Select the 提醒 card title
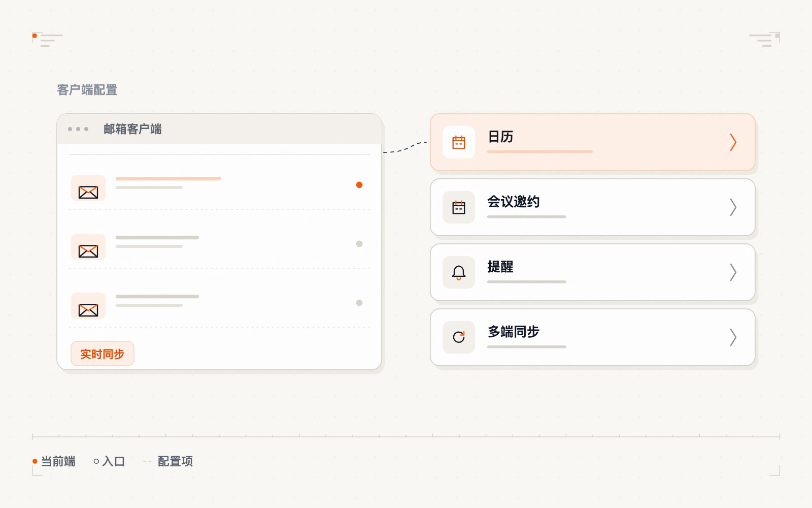This screenshot has height=508, width=812. click(x=500, y=267)
